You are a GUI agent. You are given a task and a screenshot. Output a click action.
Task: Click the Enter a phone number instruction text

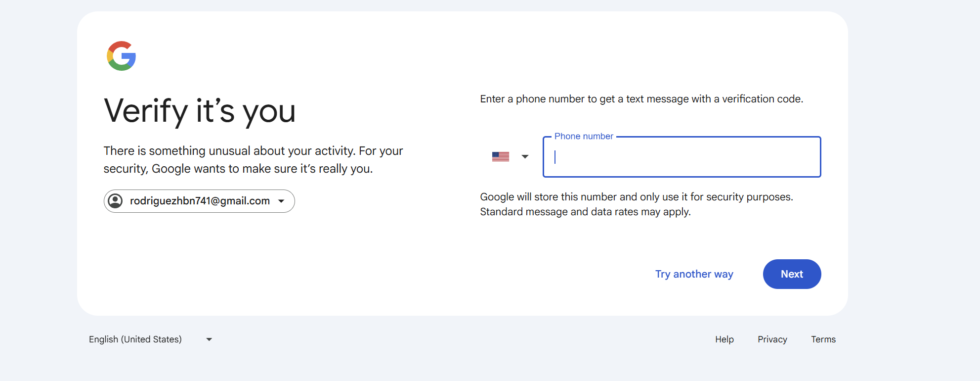point(641,99)
